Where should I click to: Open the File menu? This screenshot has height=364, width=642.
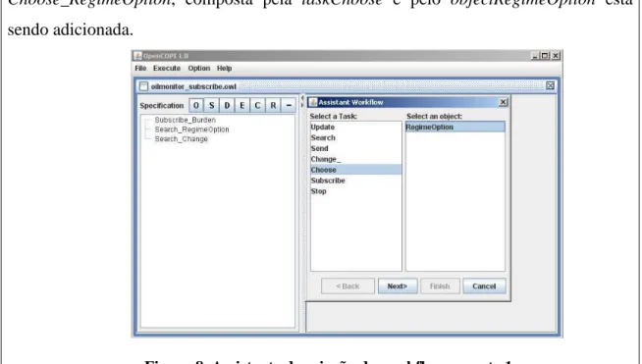click(140, 68)
